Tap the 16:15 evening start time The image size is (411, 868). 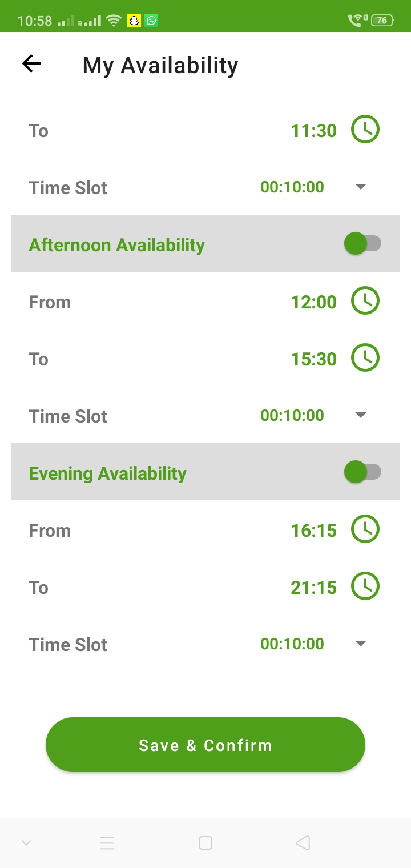pos(313,531)
